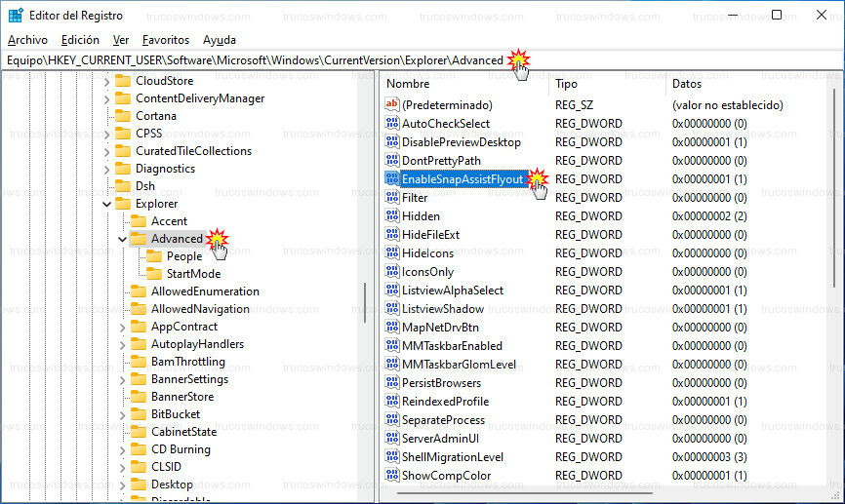Image resolution: width=845 pixels, height=504 pixels.
Task: Click the Registry Editor app icon in title bar
Action: point(17,16)
